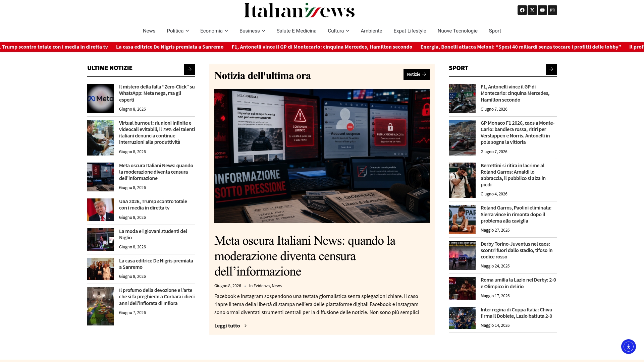Open the GP Monaco caos thumbnail
Viewport: 644px width, 362px height.
pos(462,138)
